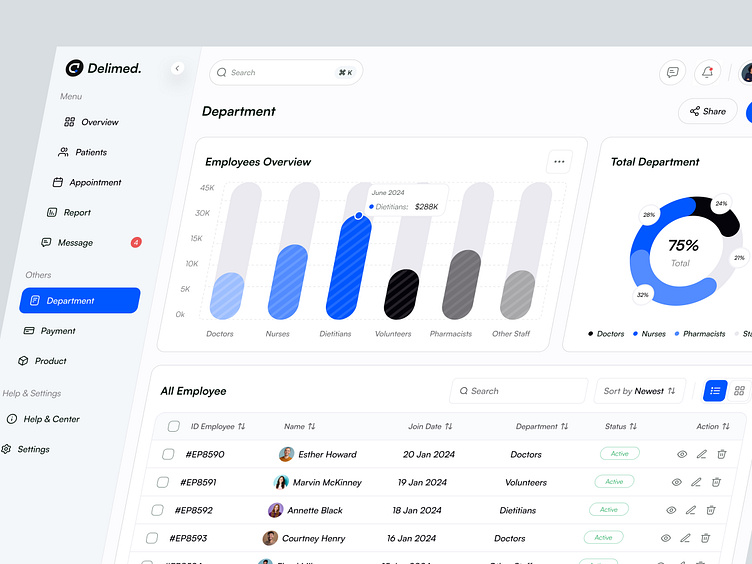Collapse the sidebar with the chevron button

click(177, 69)
